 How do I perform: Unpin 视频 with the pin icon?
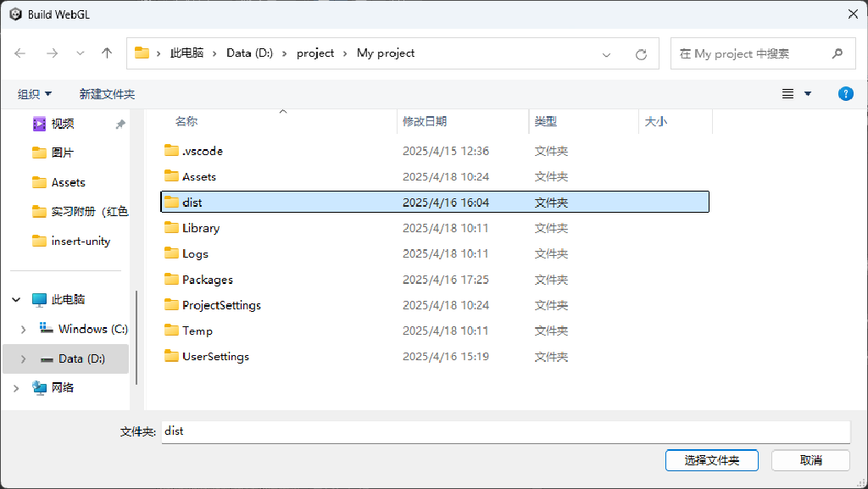coord(120,125)
